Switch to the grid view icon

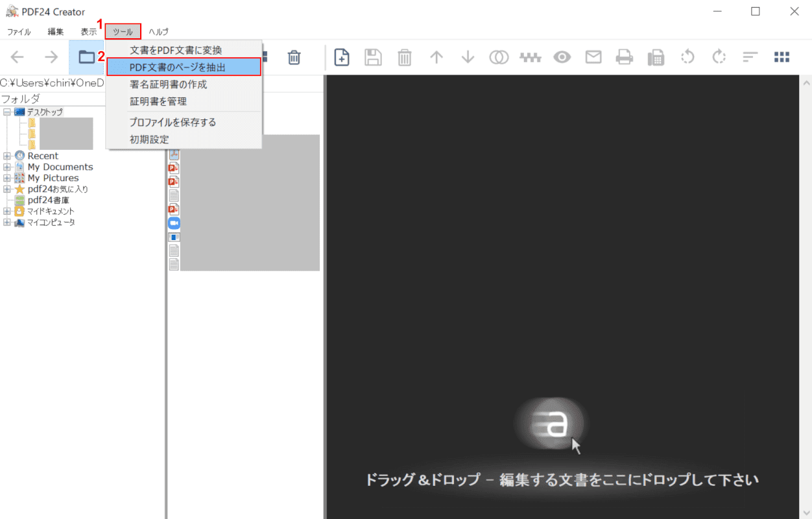[782, 57]
